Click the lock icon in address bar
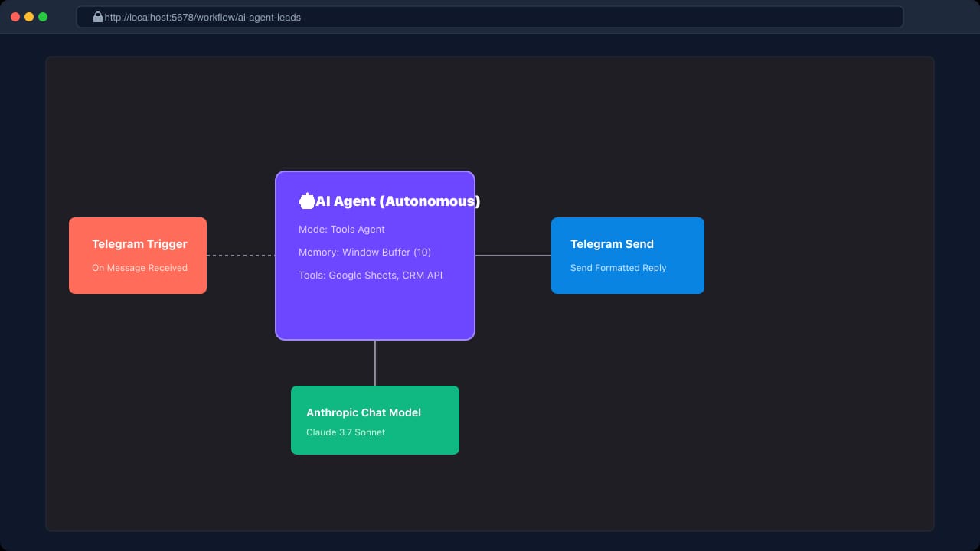The height and width of the screenshot is (551, 980). coord(98,17)
